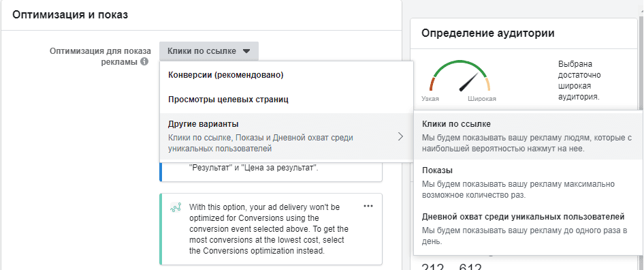Click the '"Результат" и "Цена за результат"' text
The image size is (644, 270).
[x=253, y=168]
